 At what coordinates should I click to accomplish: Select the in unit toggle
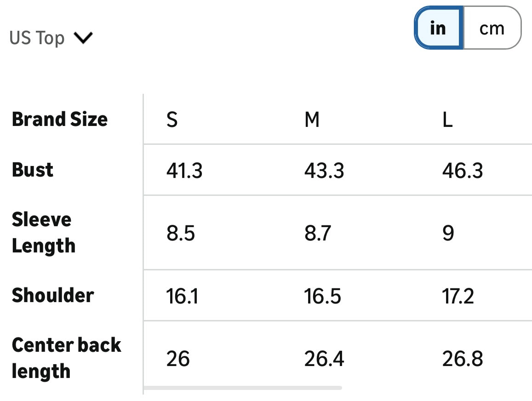438,29
